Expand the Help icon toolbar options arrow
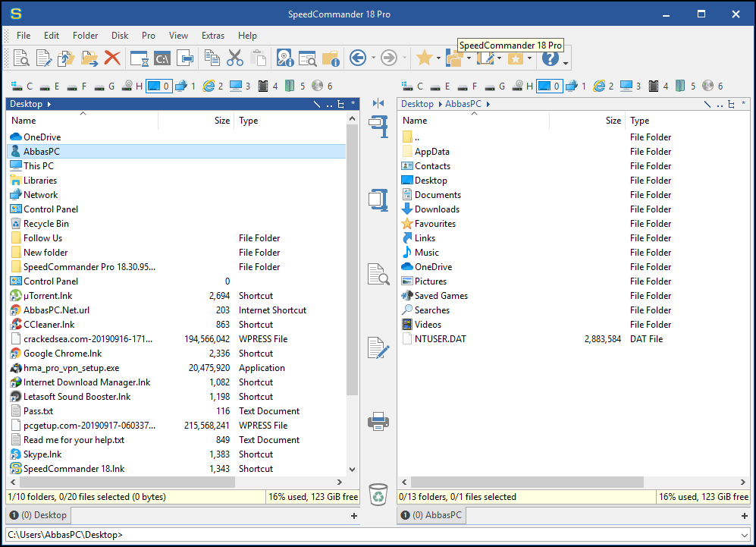The width and height of the screenshot is (756, 547). [x=566, y=63]
